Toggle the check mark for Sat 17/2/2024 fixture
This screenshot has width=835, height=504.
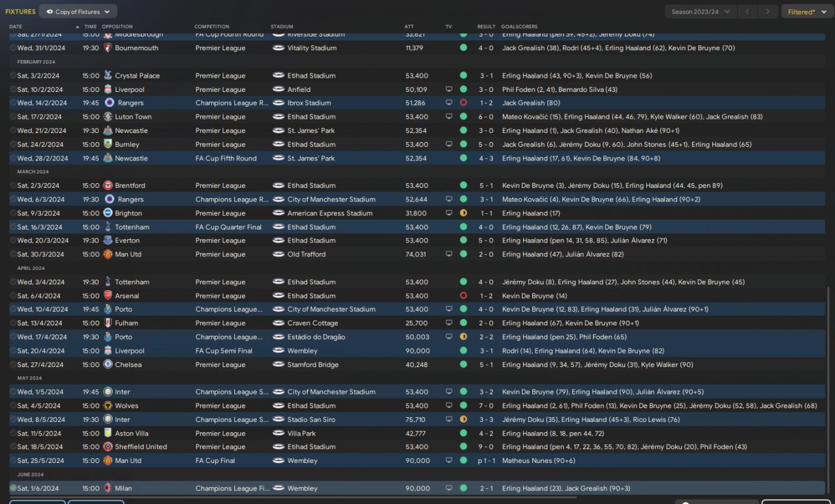[13, 117]
